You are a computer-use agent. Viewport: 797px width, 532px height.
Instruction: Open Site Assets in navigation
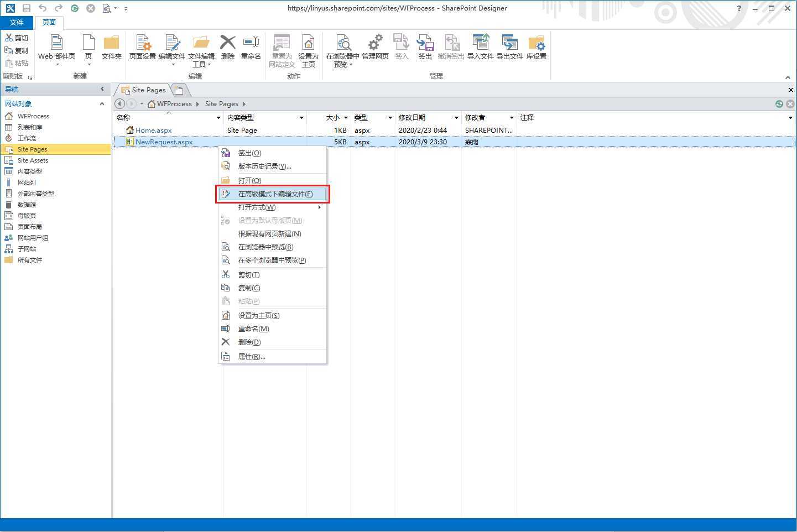(33, 160)
